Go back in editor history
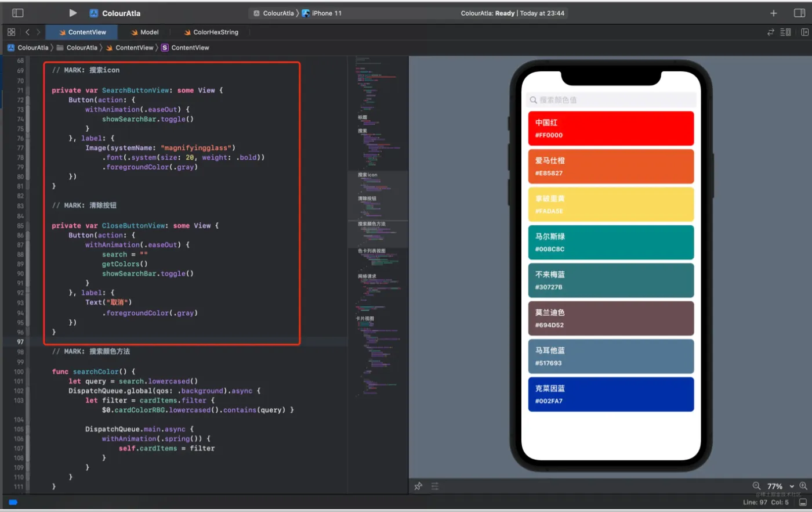The height and width of the screenshot is (512, 812). 27,32
